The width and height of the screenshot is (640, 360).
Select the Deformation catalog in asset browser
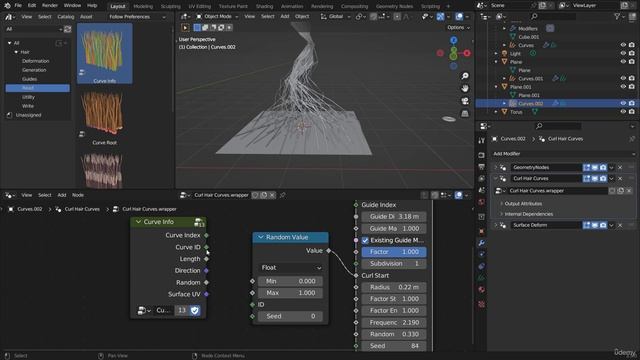(x=36, y=61)
